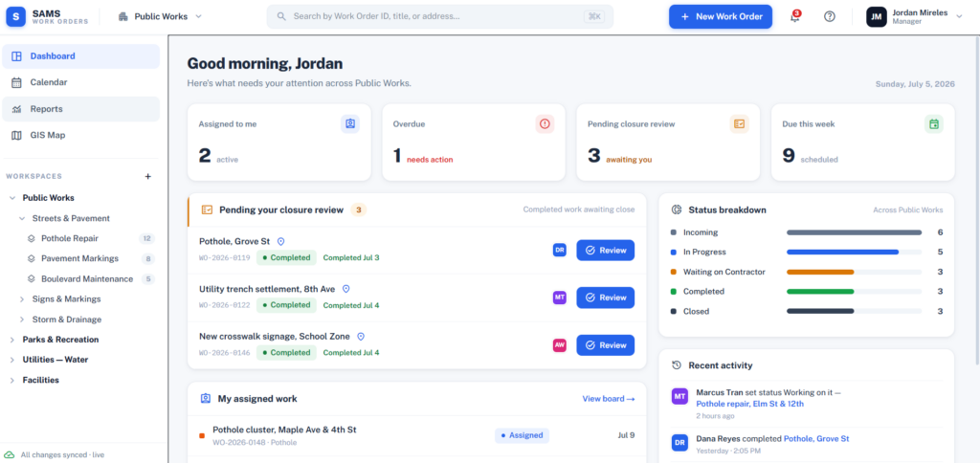
Task: Open the Public Works department dropdown
Action: tap(160, 17)
